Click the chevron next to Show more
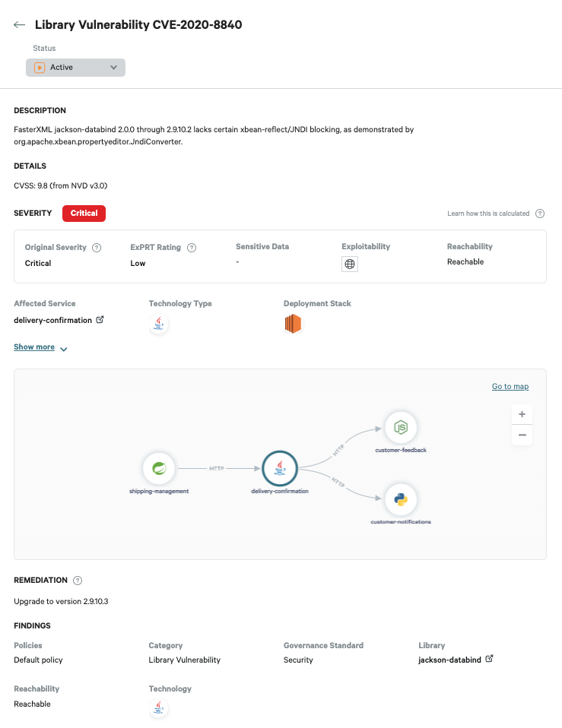The image size is (562, 728). coord(64,349)
